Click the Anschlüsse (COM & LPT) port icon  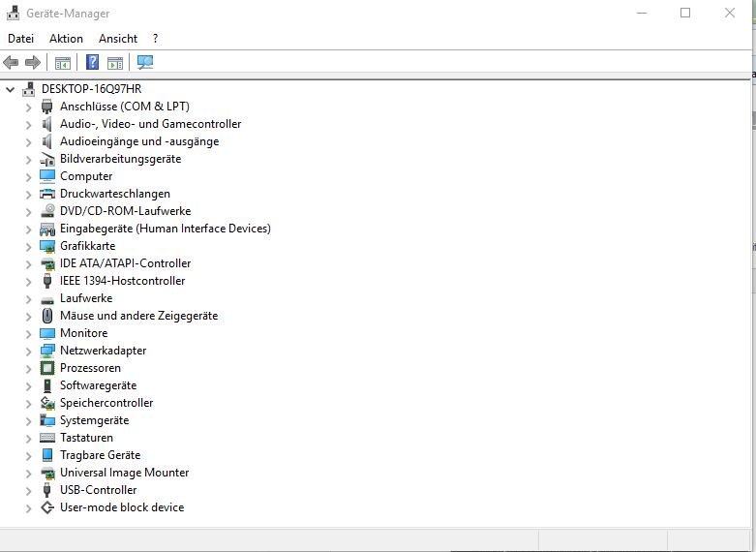coord(46,107)
